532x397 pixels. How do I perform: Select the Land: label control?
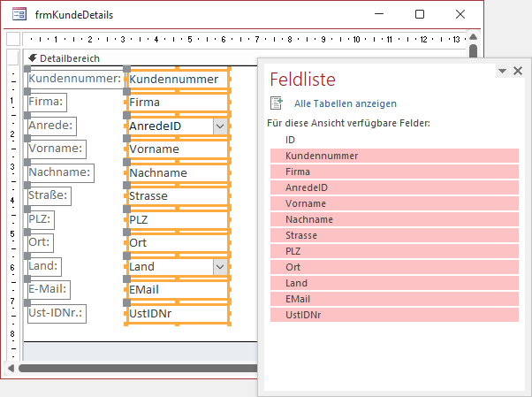[x=44, y=266]
